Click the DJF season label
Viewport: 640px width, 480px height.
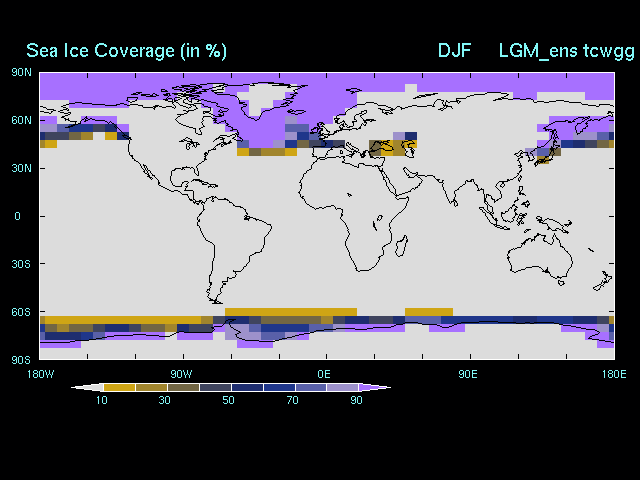[454, 51]
